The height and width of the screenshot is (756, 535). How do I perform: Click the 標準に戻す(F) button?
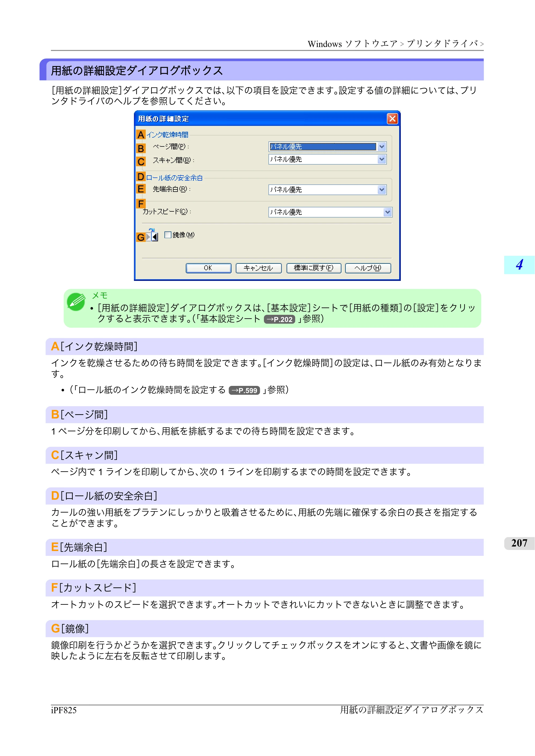click(x=314, y=268)
